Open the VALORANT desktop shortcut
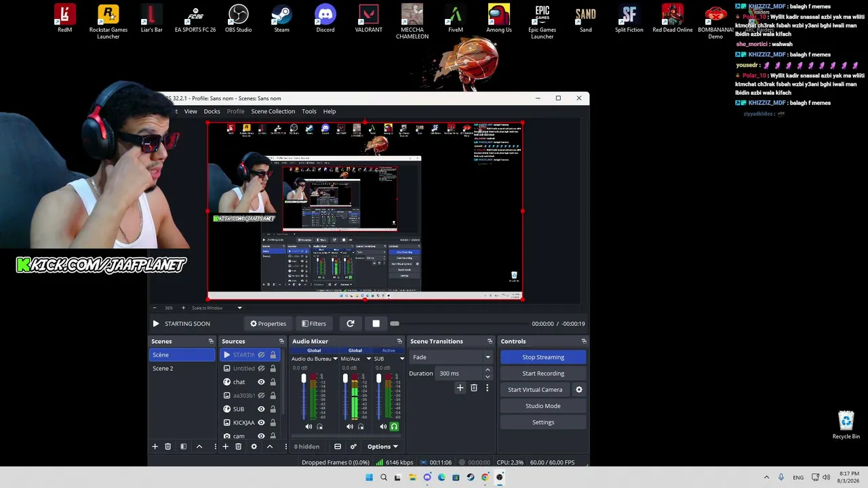The image size is (868, 488). point(369,19)
